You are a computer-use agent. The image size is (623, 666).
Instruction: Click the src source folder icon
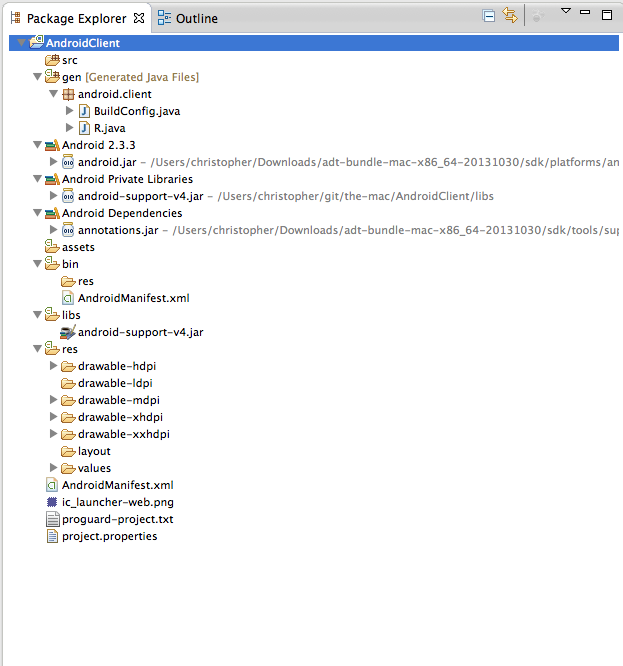click(x=52, y=60)
